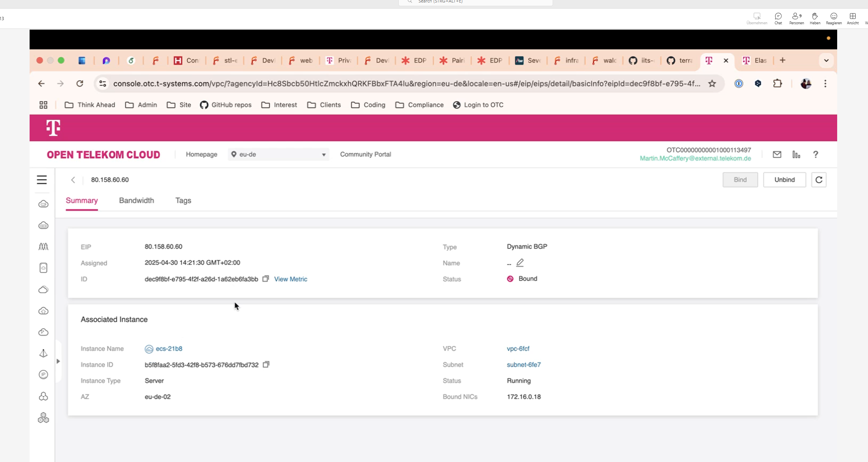Click the Telekom T logo
868x462 pixels.
[x=53, y=128]
